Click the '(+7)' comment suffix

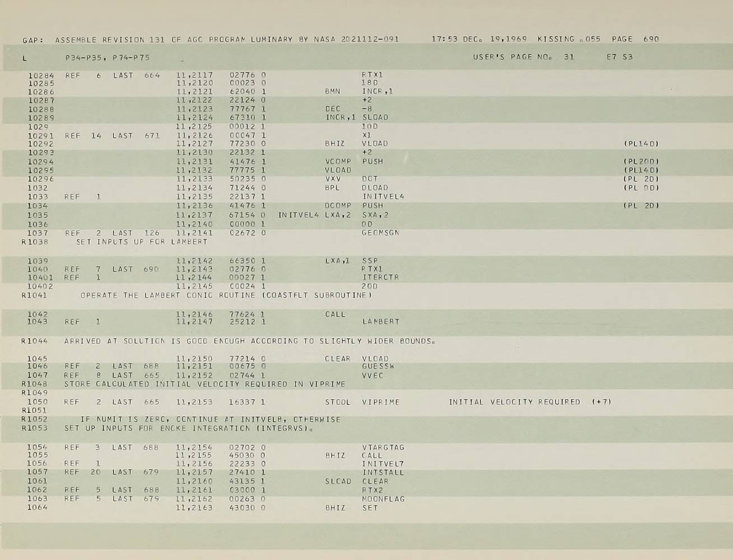[601, 402]
